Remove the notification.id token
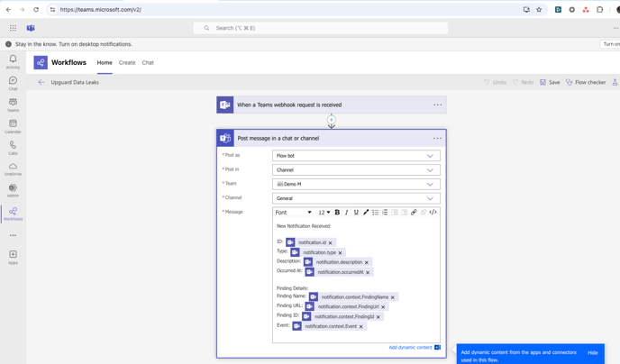Image resolution: width=620 pixels, height=364 pixels. (x=330, y=242)
